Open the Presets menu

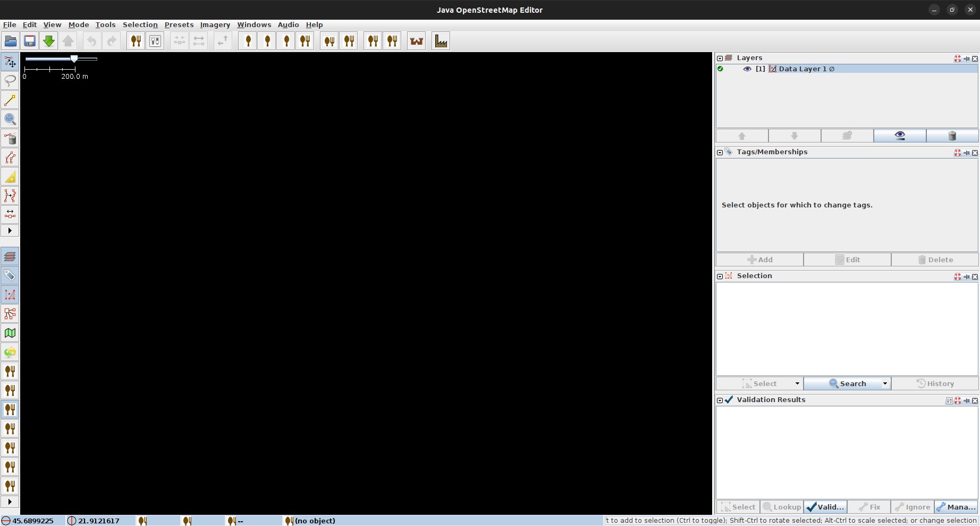point(179,24)
